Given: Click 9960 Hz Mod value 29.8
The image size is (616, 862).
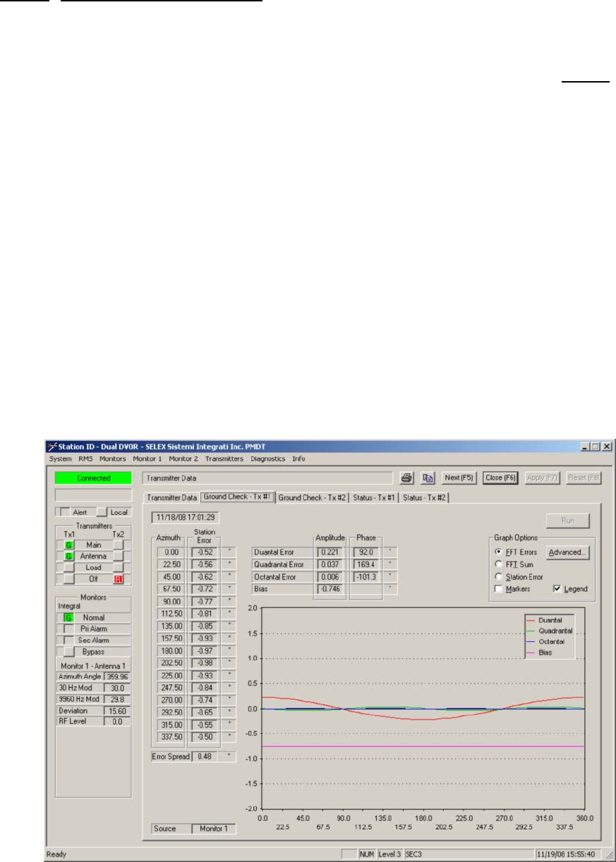Looking at the screenshot, I should point(117,699).
